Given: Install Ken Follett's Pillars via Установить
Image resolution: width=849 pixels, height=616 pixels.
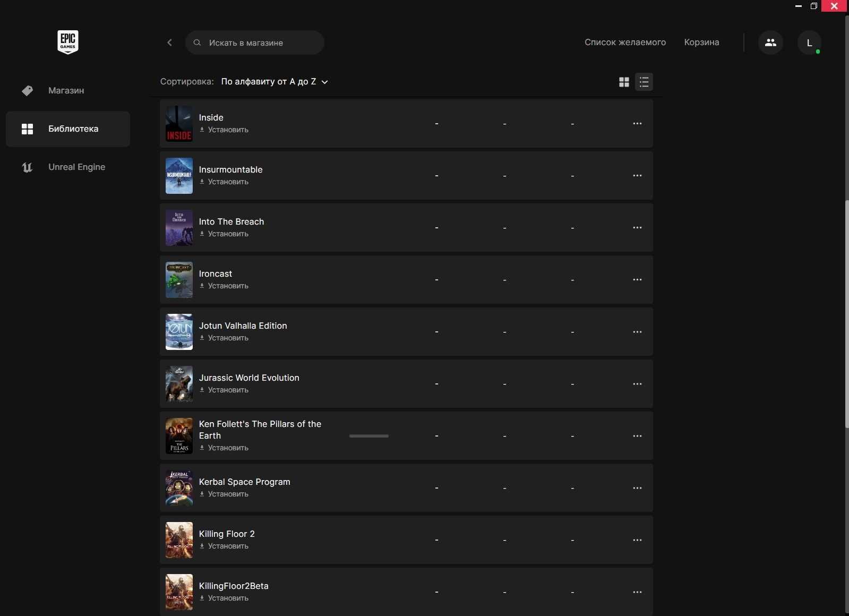Looking at the screenshot, I should 224,448.
